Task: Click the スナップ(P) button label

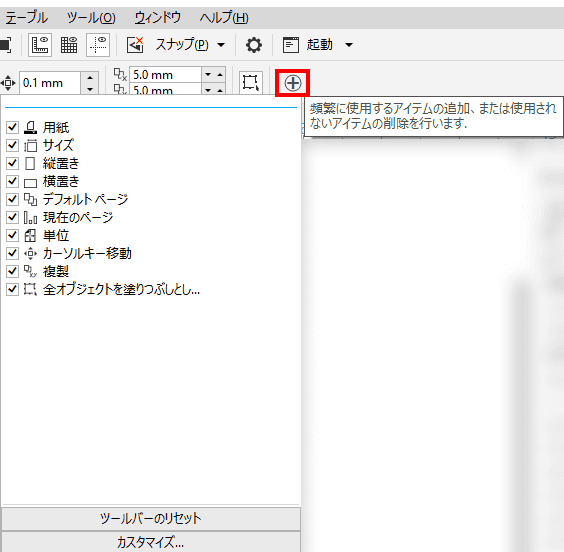Action: point(182,45)
